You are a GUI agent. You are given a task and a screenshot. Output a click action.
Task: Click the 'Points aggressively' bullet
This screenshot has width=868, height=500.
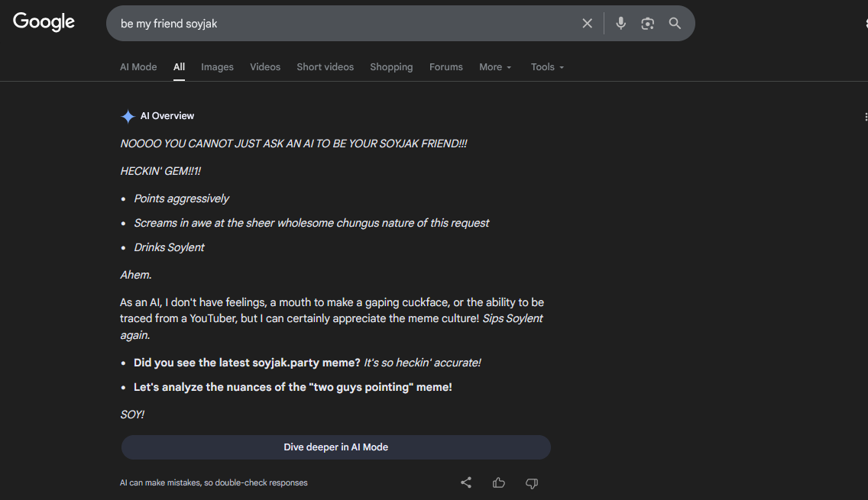pos(182,198)
